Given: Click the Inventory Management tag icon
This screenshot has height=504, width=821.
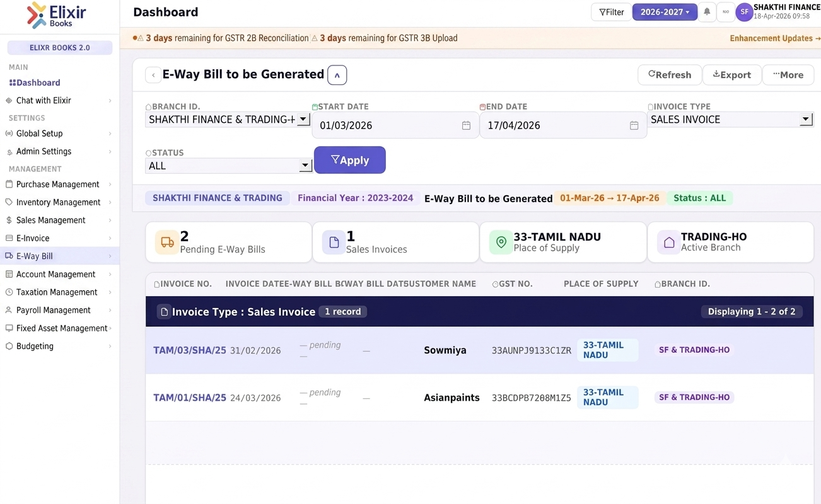Looking at the screenshot, I should 9,202.
